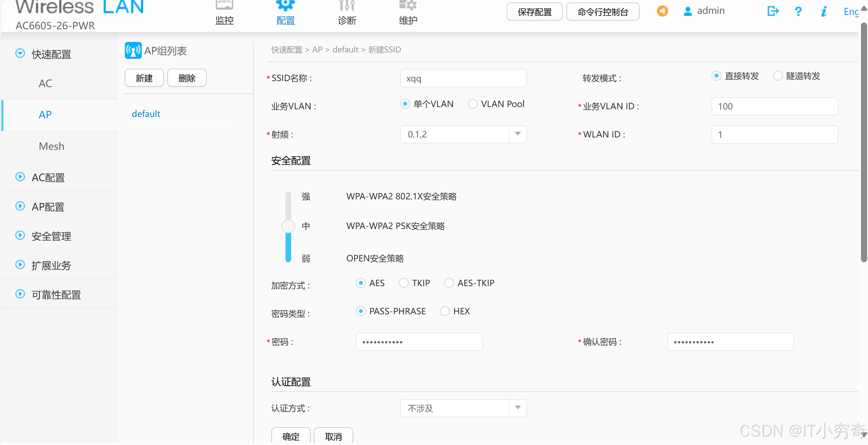Select 隧道转发 radio button
The height and width of the screenshot is (445, 868).
tap(778, 76)
